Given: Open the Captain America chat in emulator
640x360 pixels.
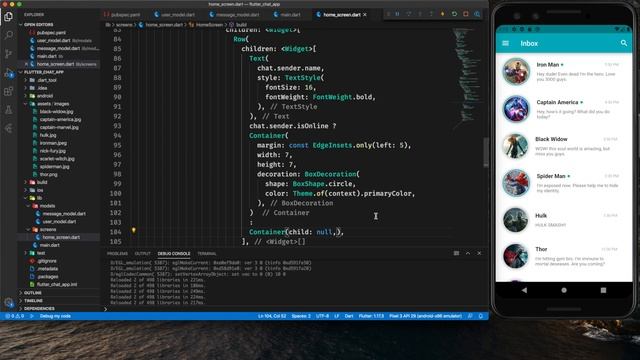Looking at the screenshot, I should [x=564, y=109].
